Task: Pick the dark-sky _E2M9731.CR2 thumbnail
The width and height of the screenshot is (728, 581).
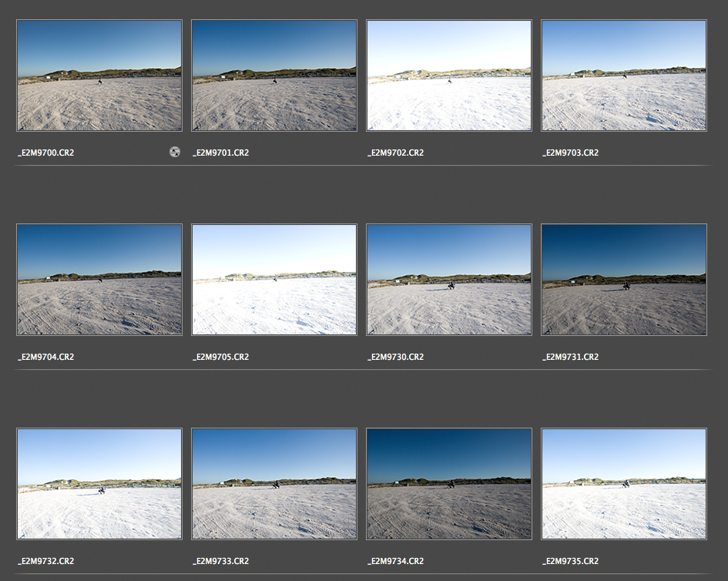Action: (x=624, y=280)
